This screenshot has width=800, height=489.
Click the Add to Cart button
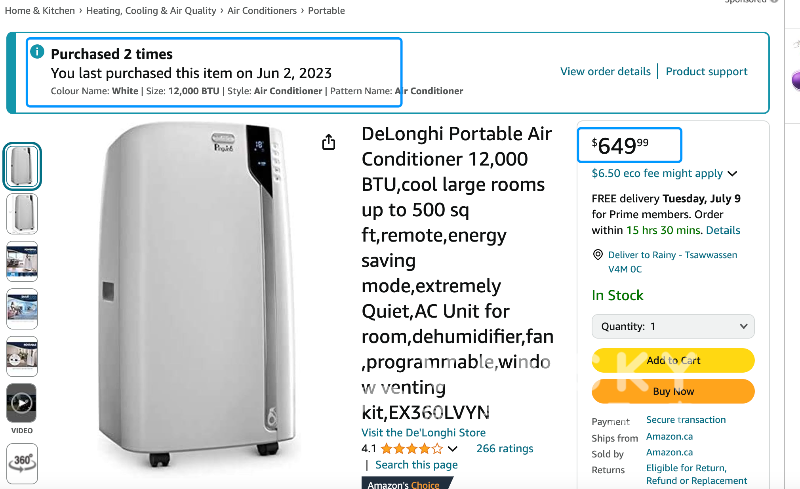pyautogui.click(x=673, y=360)
